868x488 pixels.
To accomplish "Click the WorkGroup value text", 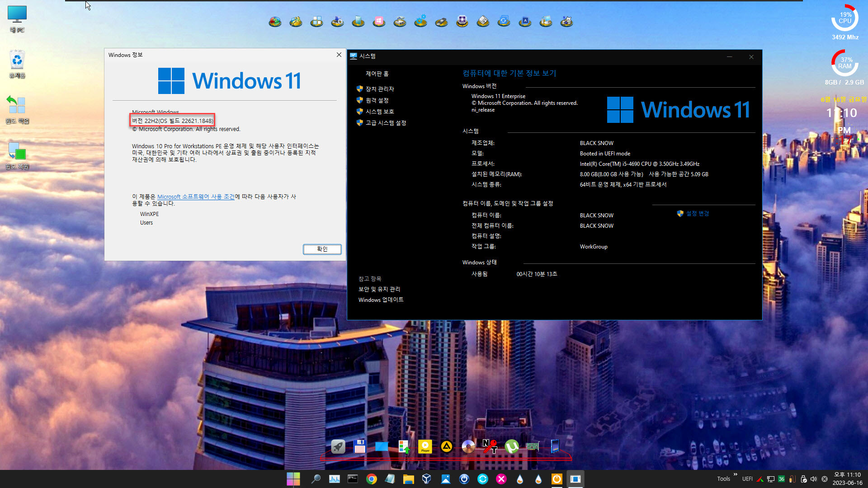I will [x=594, y=247].
